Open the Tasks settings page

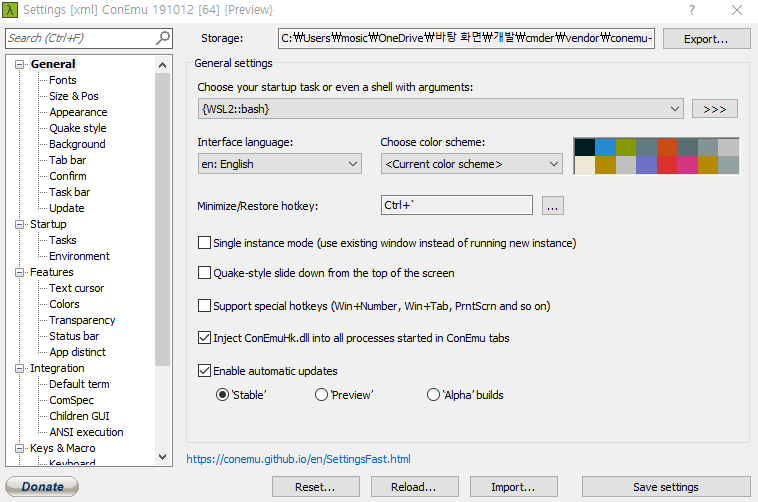63,240
